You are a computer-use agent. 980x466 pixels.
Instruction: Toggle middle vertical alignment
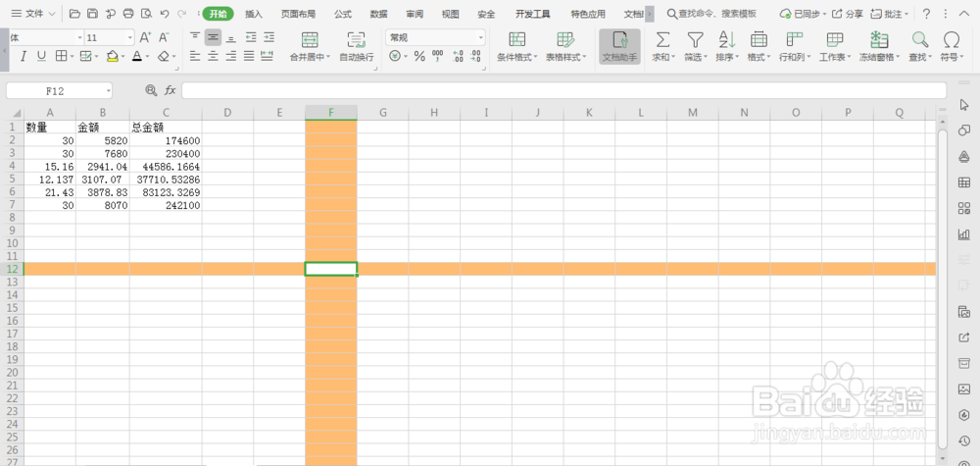(x=213, y=37)
